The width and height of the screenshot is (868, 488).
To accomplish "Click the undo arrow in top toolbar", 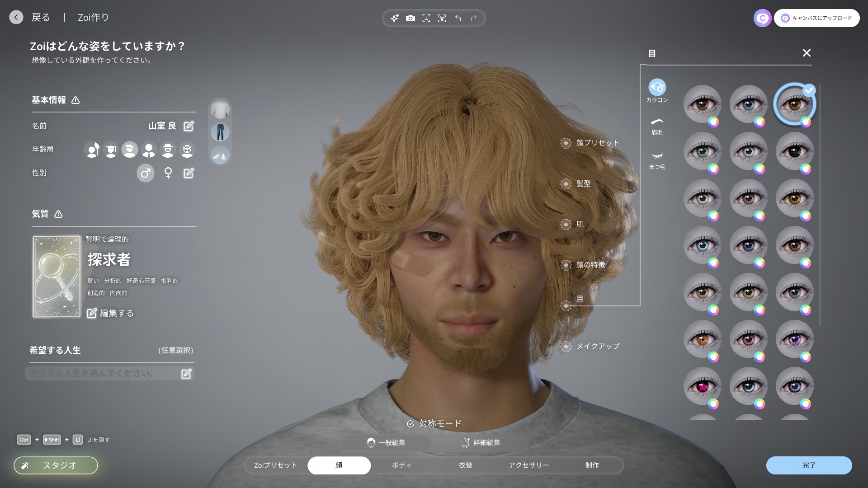I will [458, 18].
